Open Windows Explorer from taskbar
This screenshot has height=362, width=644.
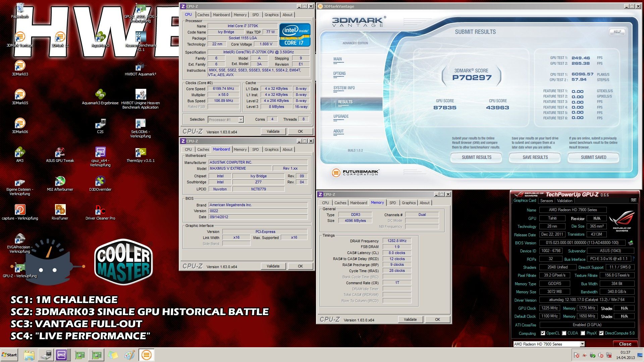(29, 355)
